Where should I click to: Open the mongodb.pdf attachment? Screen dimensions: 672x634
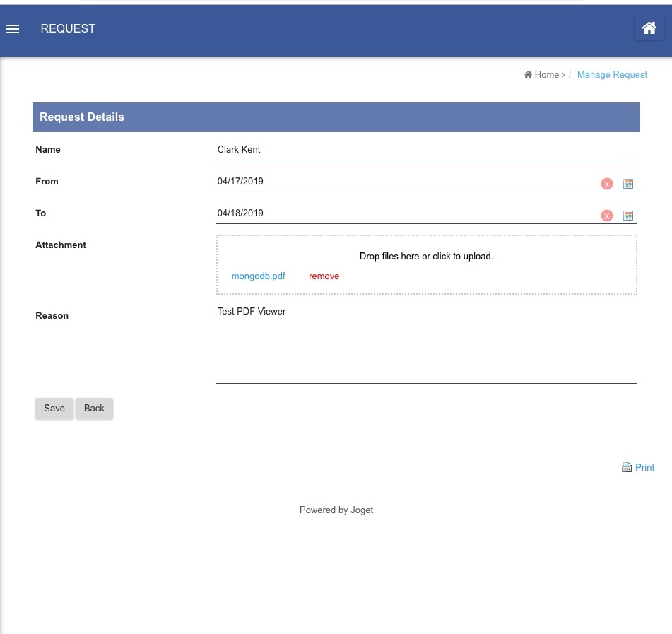(259, 276)
